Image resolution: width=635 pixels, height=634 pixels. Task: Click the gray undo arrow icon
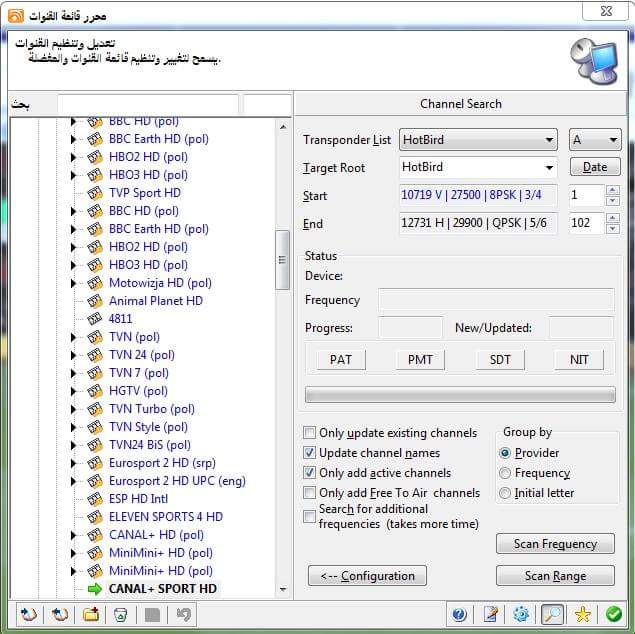[x=183, y=615]
